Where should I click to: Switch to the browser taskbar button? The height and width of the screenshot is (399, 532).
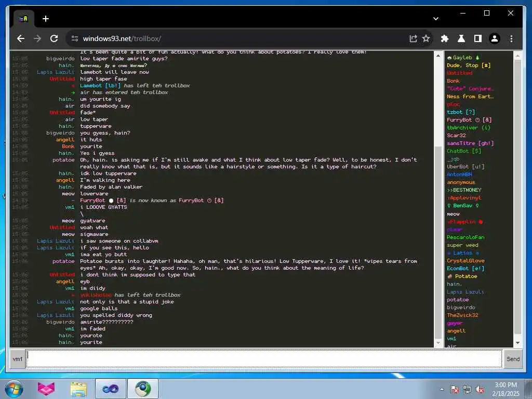pyautogui.click(x=143, y=389)
